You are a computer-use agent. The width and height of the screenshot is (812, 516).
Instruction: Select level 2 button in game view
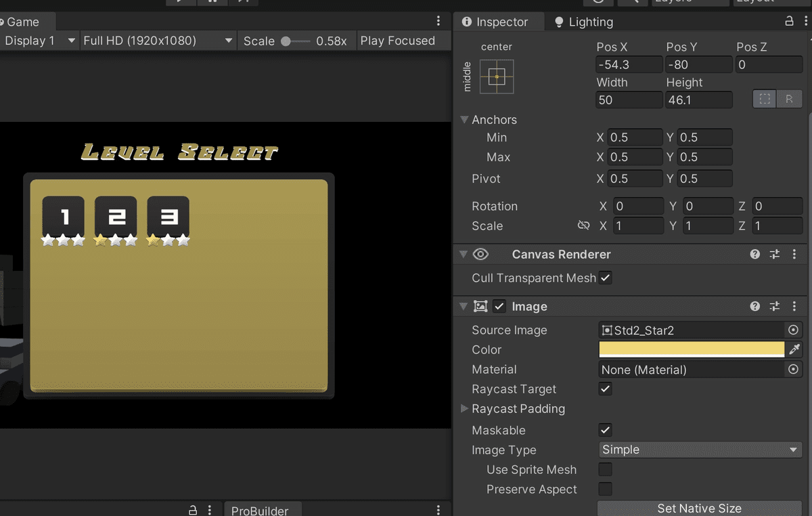click(116, 216)
